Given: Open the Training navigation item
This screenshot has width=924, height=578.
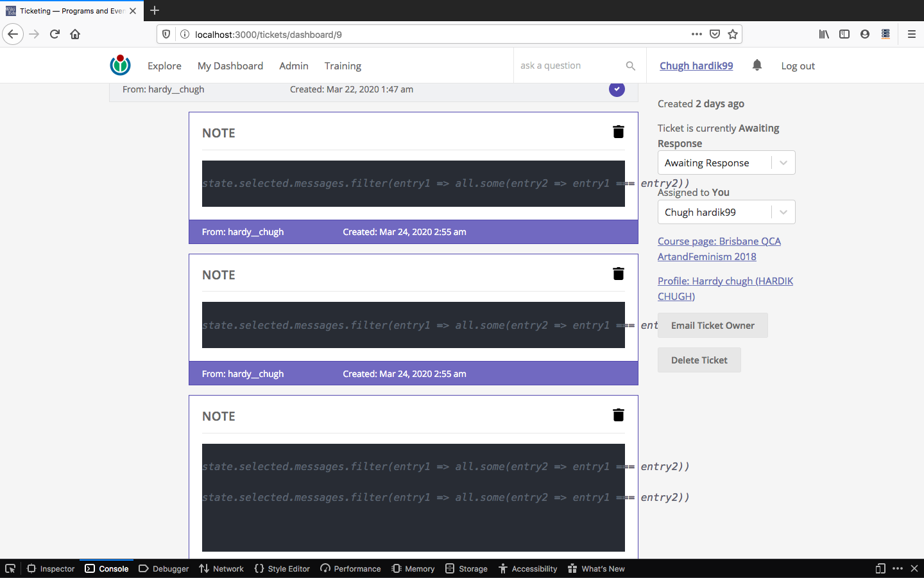Looking at the screenshot, I should coord(343,66).
